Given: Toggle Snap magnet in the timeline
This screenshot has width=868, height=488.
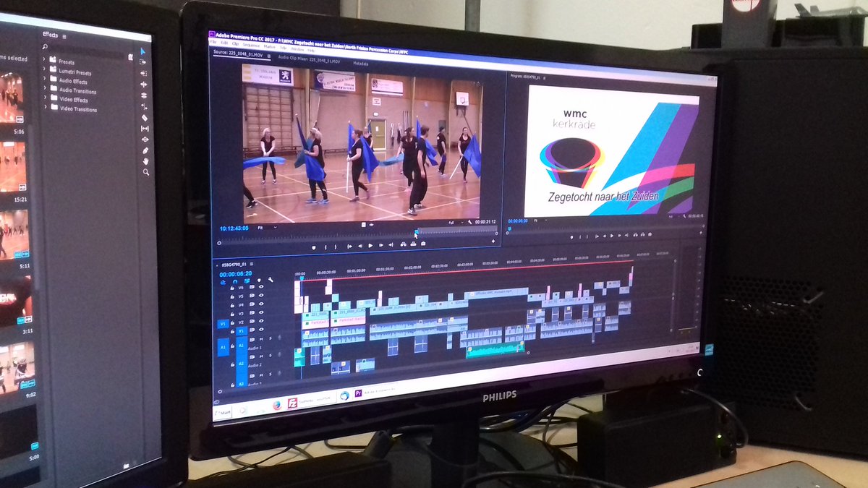Looking at the screenshot, I should coord(235,281).
